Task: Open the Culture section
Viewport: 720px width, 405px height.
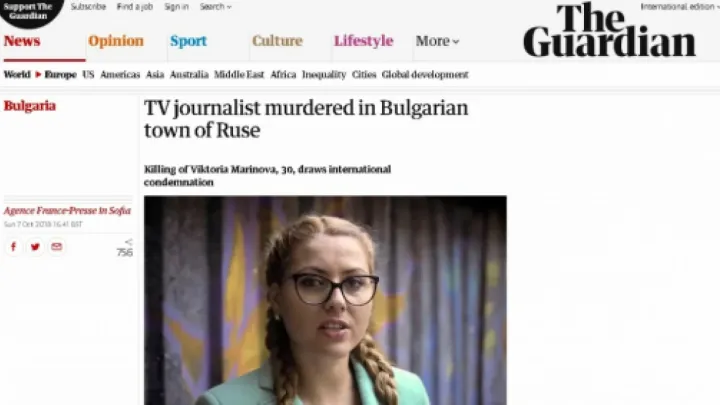Action: click(277, 41)
